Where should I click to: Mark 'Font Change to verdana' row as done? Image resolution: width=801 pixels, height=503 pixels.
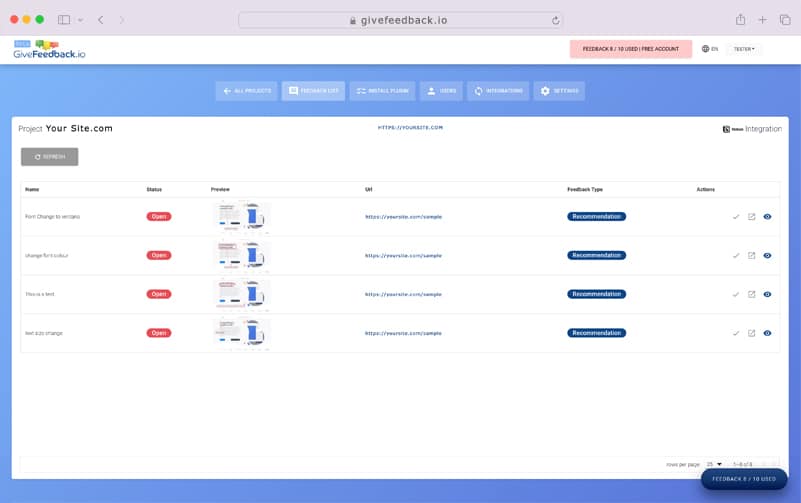736,217
